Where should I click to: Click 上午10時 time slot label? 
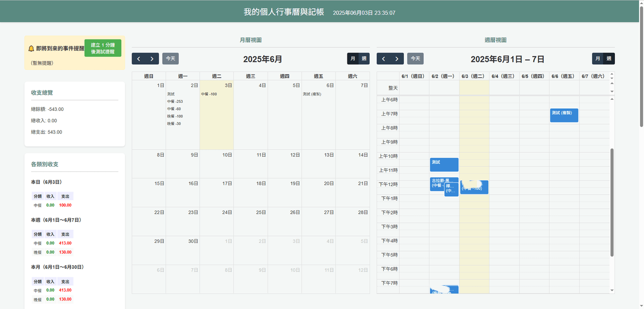388,156
